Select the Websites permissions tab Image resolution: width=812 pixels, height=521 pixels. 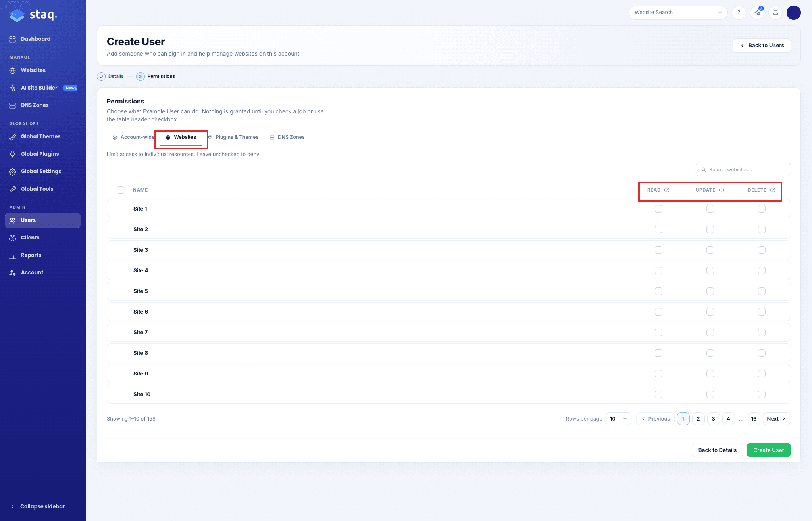pyautogui.click(x=181, y=137)
